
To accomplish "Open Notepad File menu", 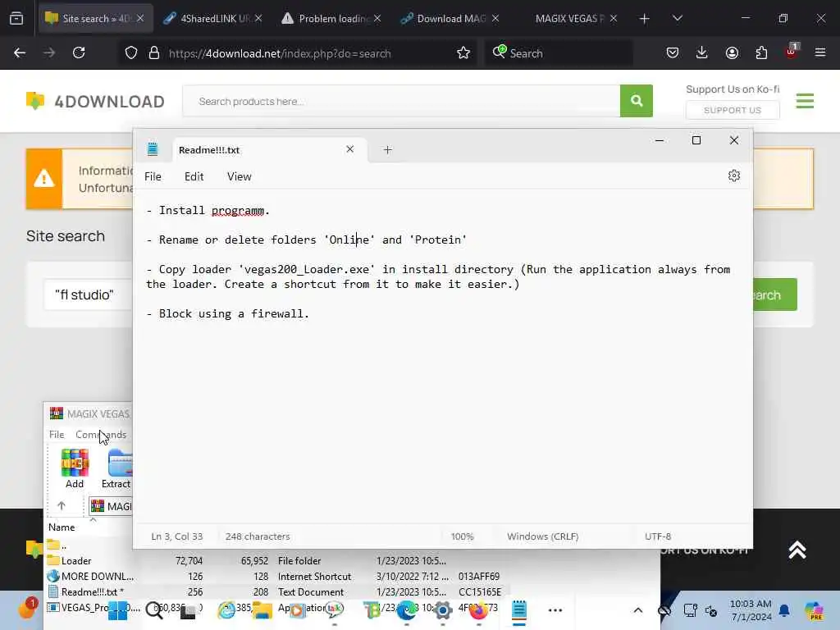I will [x=153, y=176].
